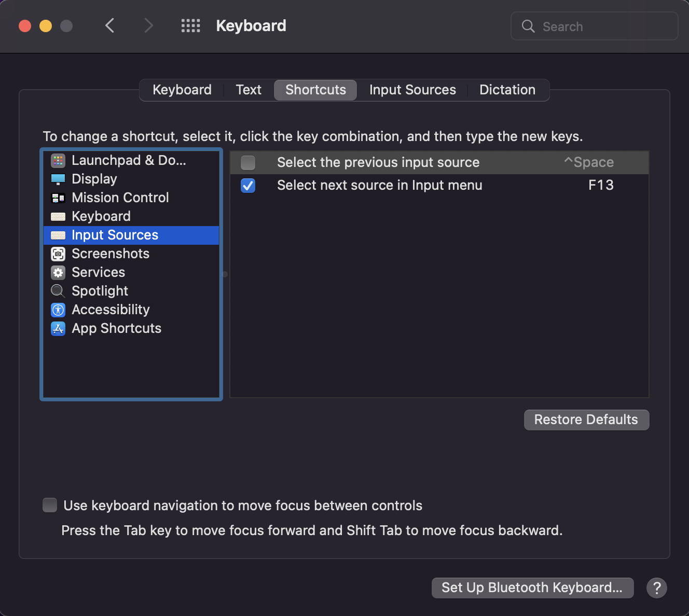Enable keyboard navigation between controls checkbox
The width and height of the screenshot is (689, 616).
(x=50, y=505)
